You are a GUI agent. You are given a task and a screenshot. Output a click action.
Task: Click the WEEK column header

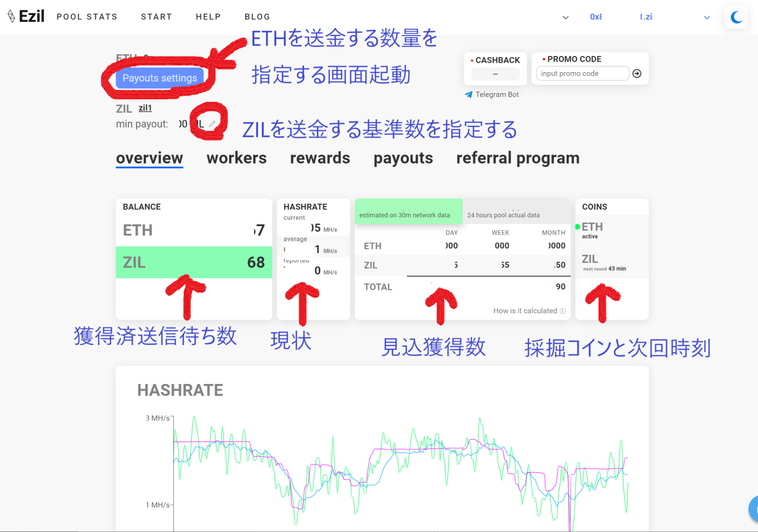501,233
